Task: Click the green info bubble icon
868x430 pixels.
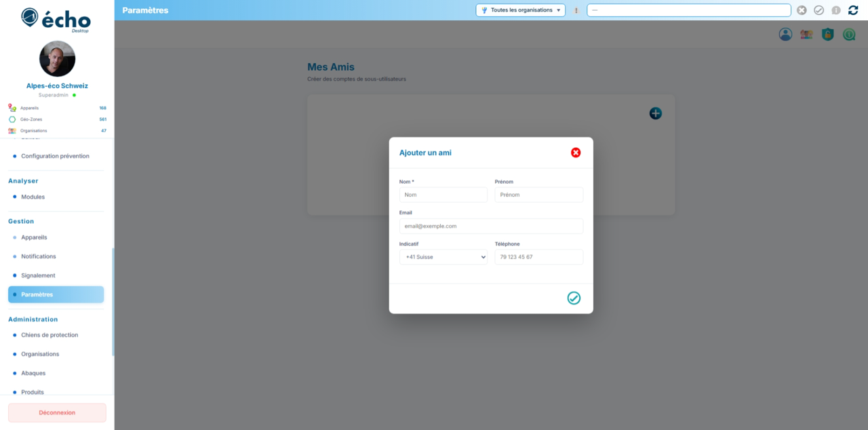Action: 849,35
